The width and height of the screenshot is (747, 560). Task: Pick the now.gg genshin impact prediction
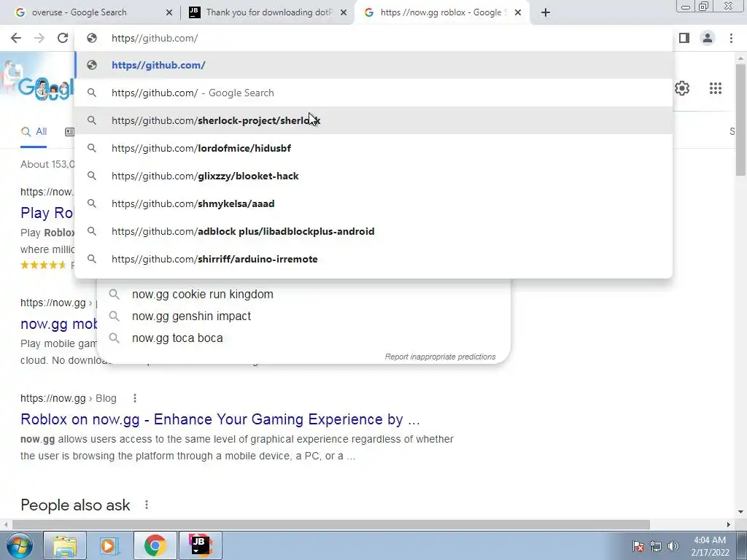click(303, 316)
